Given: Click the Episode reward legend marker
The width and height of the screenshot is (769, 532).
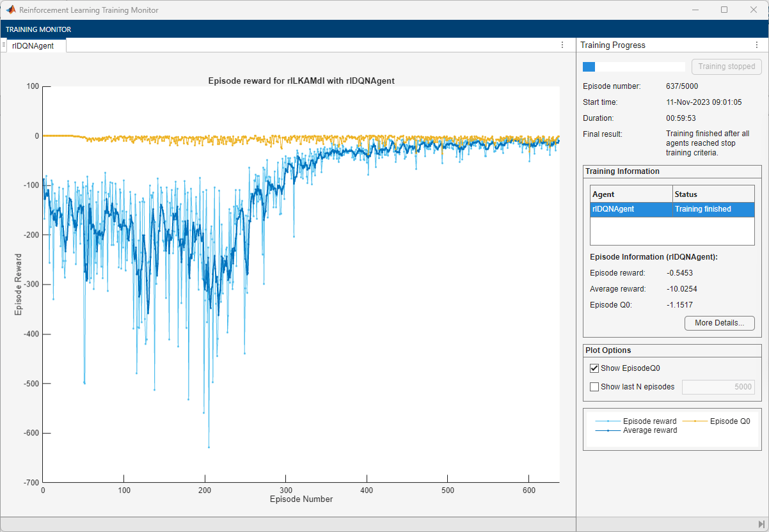Looking at the screenshot, I should 608,421.
